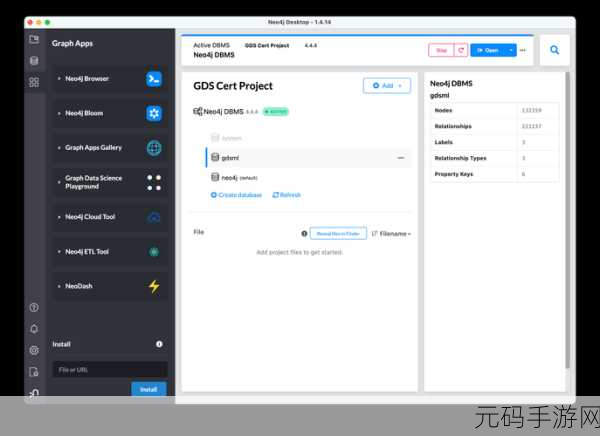600x436 pixels.
Task: Click the green Active status badge
Action: click(x=276, y=112)
